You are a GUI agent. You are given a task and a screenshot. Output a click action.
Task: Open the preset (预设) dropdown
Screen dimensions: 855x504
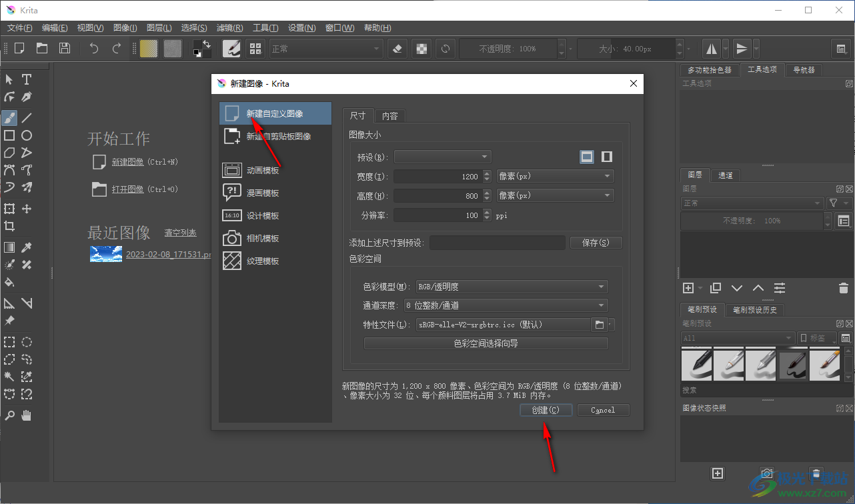coord(443,157)
